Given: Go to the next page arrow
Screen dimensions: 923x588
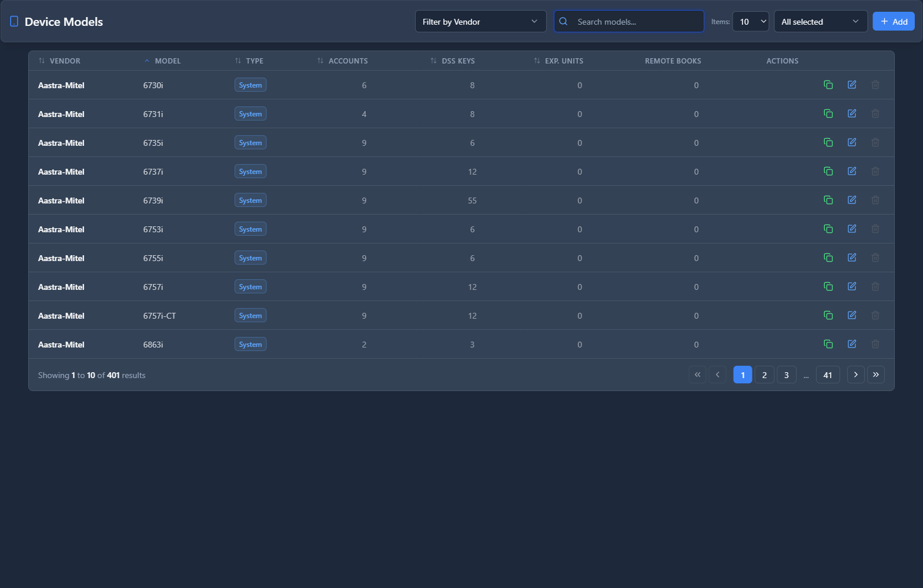Looking at the screenshot, I should (855, 375).
